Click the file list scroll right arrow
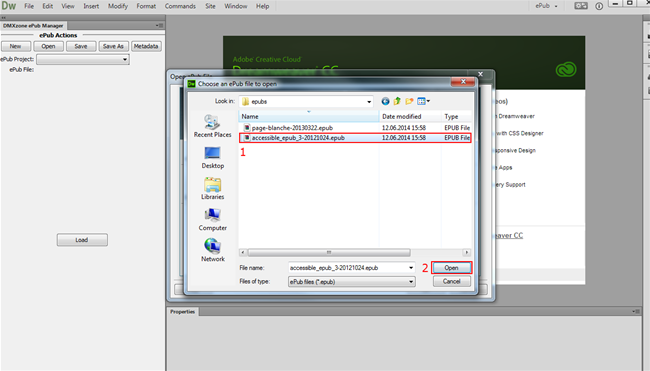The width and height of the screenshot is (650, 371). [x=466, y=252]
